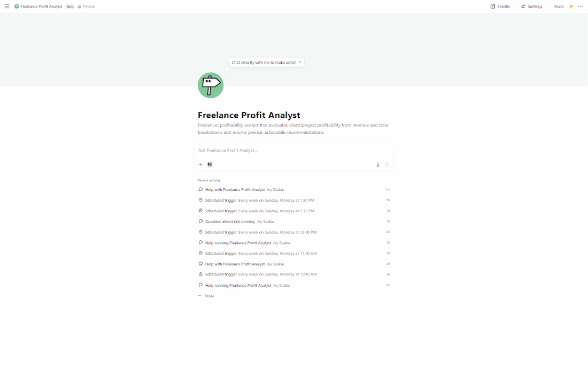Click the green signpost agent avatar

pos(211,85)
